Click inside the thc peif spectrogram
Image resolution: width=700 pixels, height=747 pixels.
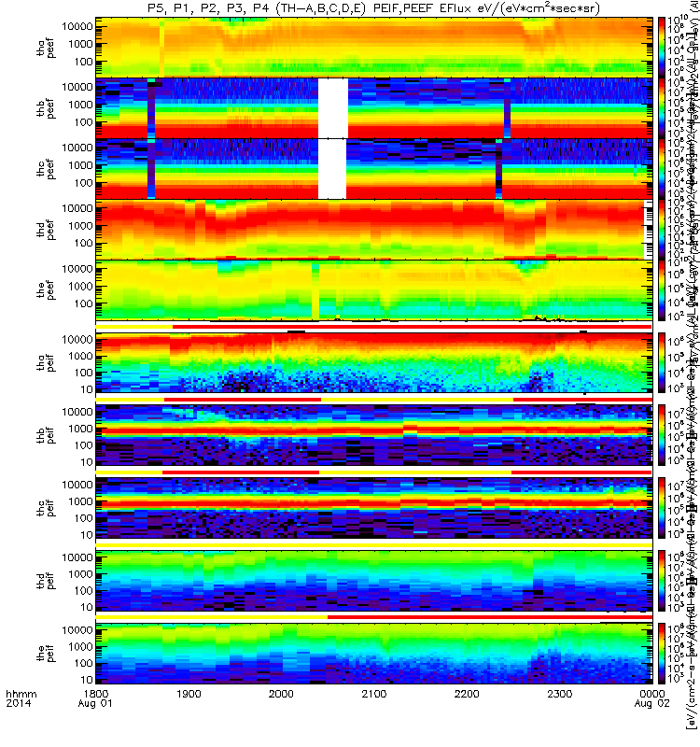click(374, 508)
